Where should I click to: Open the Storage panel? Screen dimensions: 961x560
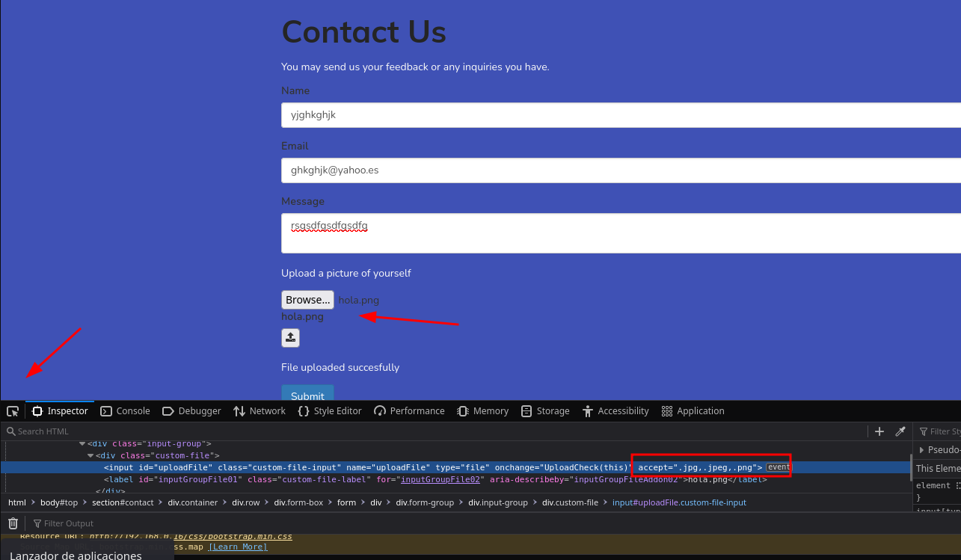pos(545,411)
